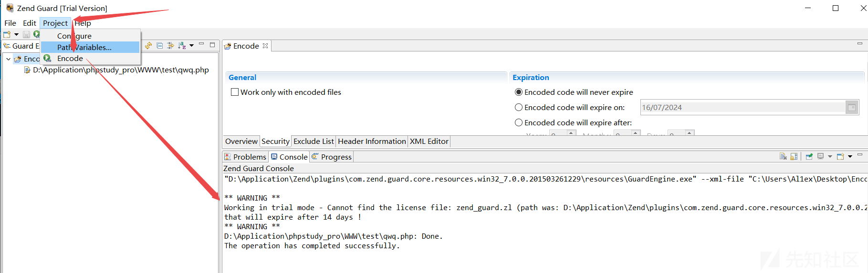Open the calendar picker for expiry date
This screenshot has height=273, width=868.
(852, 108)
